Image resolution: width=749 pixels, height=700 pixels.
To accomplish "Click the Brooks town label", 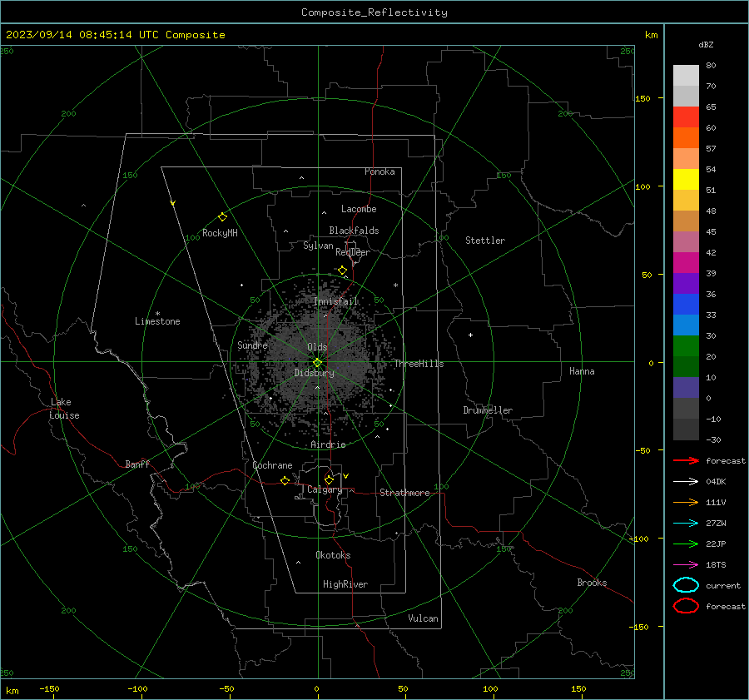I will pos(592,583).
